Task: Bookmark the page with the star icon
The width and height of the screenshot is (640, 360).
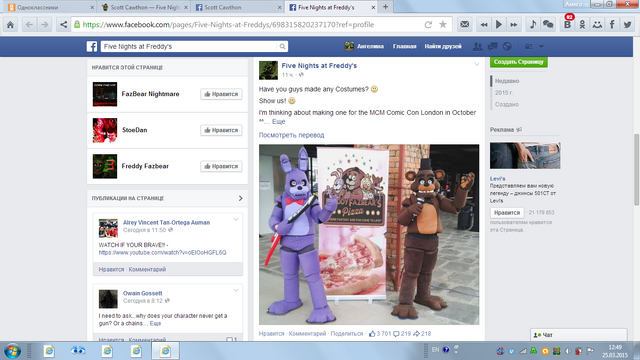Action: click(x=443, y=24)
